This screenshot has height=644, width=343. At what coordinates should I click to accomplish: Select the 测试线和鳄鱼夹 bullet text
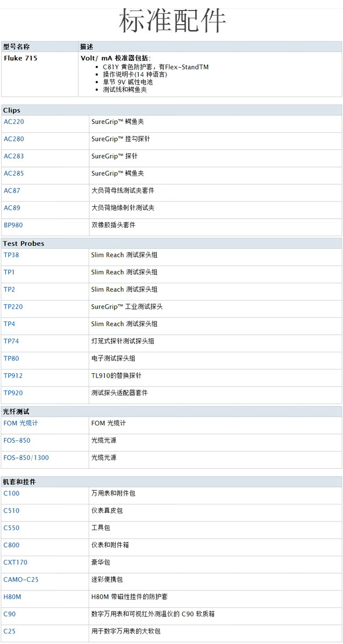(125, 90)
